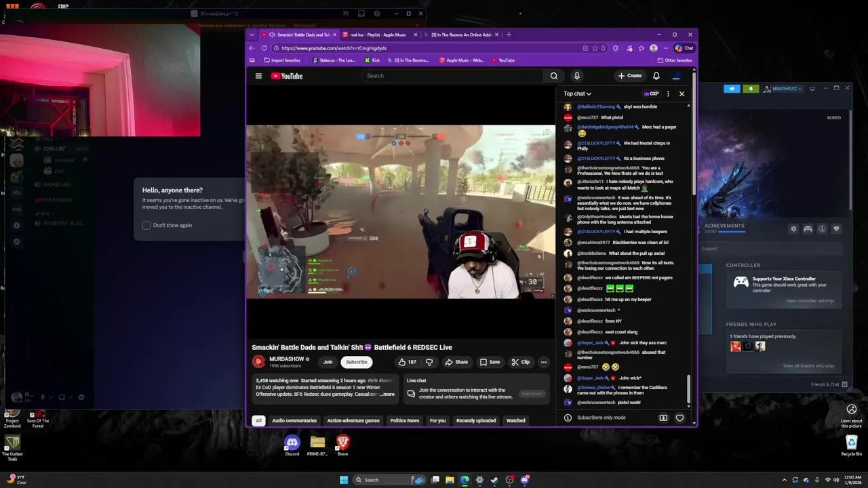Click Windows Start button

tap(344, 480)
